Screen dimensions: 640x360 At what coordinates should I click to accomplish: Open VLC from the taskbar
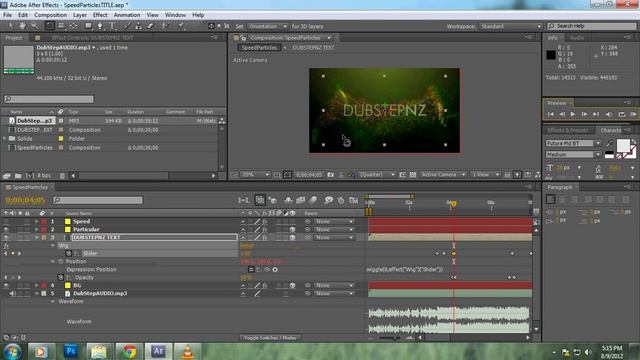[187, 351]
